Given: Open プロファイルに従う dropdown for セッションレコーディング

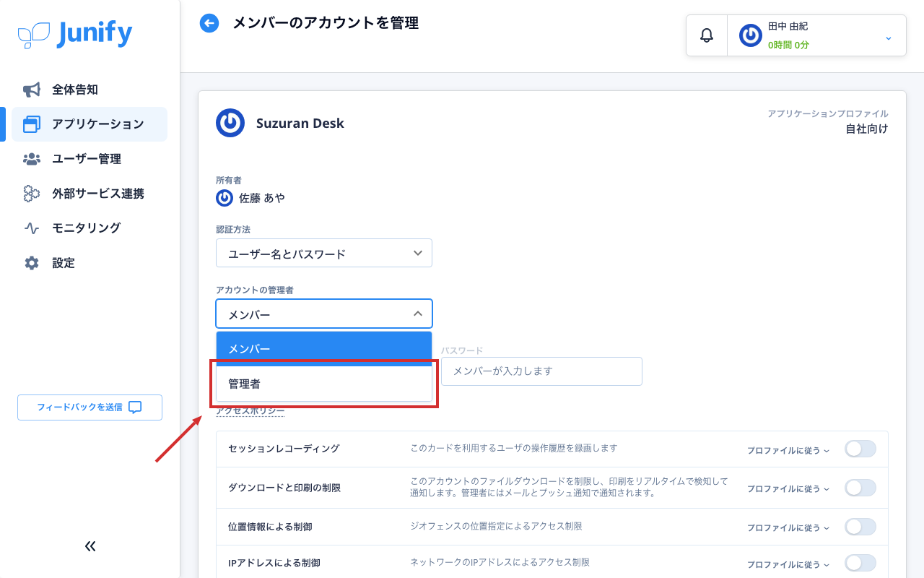Looking at the screenshot, I should [x=788, y=450].
